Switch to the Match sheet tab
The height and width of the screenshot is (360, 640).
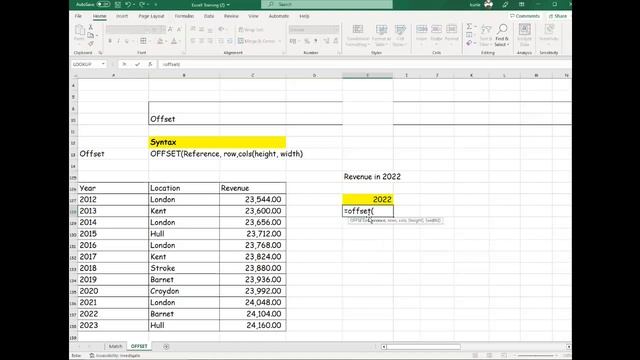[x=116, y=346]
